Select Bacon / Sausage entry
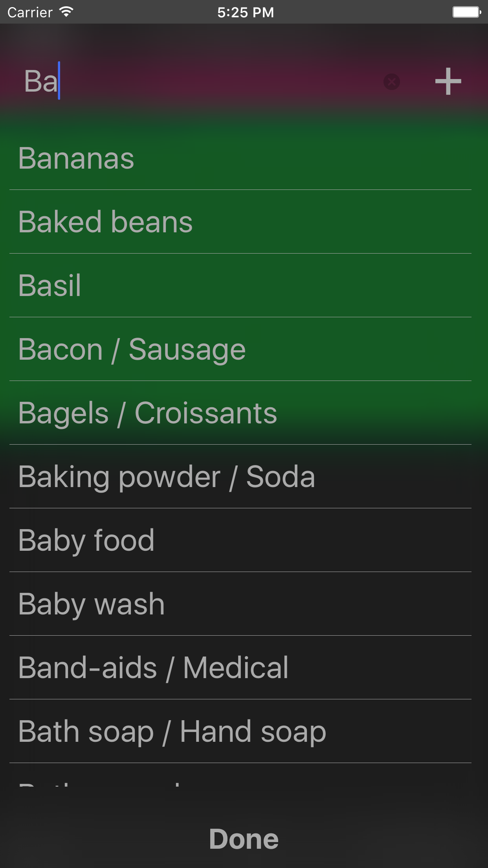 [132, 349]
